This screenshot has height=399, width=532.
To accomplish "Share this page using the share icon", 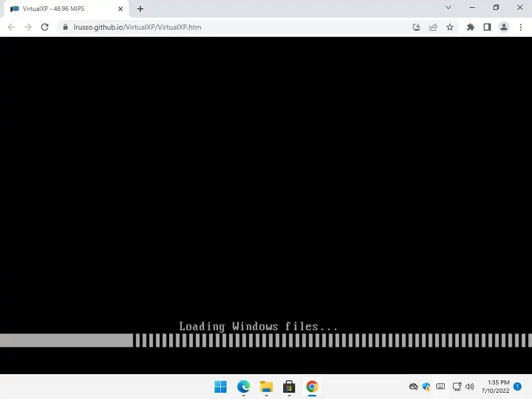I will point(433,27).
